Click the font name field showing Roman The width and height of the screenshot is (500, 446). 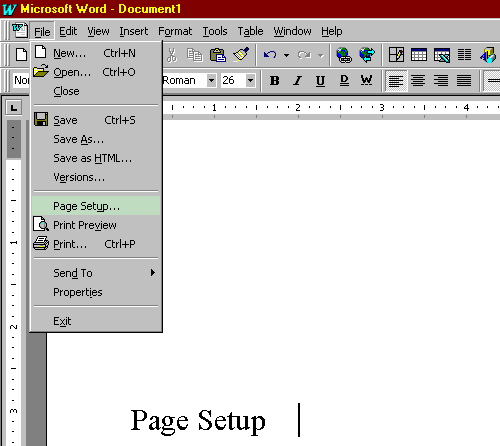tap(184, 80)
